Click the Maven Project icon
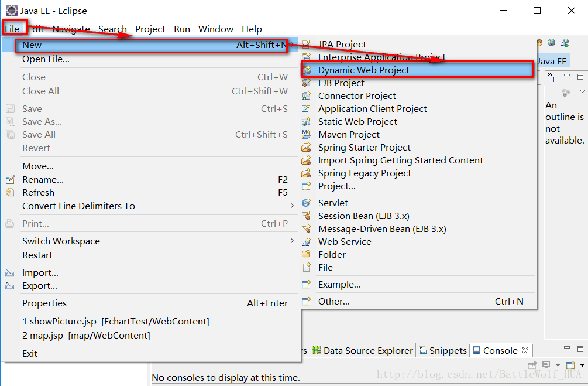This screenshot has height=386, width=588. coord(307,134)
